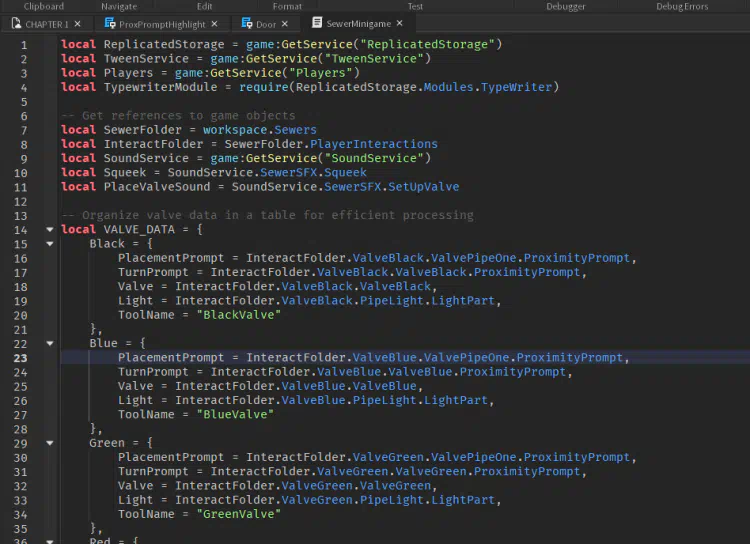Click the "BlackValve" string
Viewport: 750px width, 544px height.
coord(238,315)
